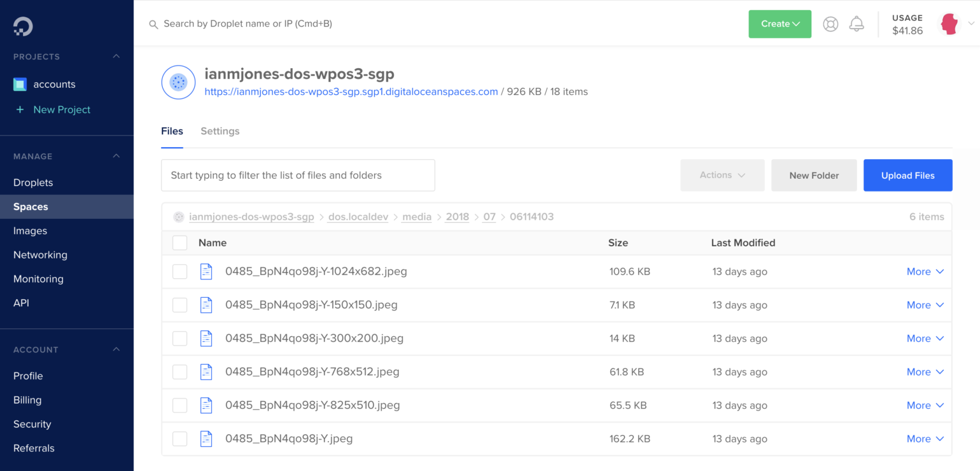This screenshot has width=980, height=471.
Task: Check the box for 0485_BpN4qo98j-Y-825x510.jpeg
Action: [180, 405]
